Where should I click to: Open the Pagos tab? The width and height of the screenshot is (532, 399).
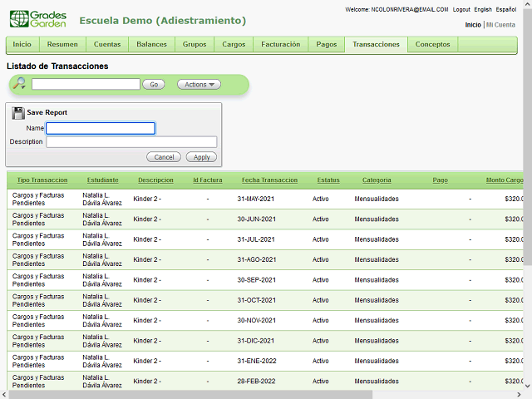click(x=326, y=44)
